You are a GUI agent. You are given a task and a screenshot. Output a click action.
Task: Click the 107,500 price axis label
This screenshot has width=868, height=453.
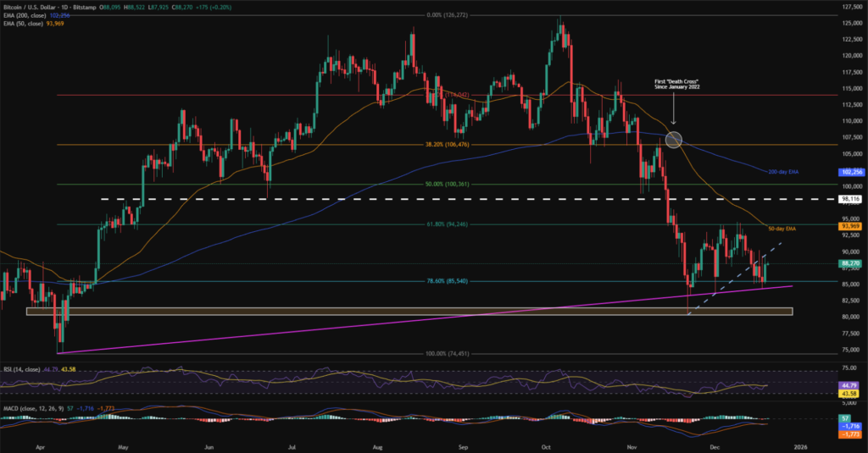(x=852, y=137)
